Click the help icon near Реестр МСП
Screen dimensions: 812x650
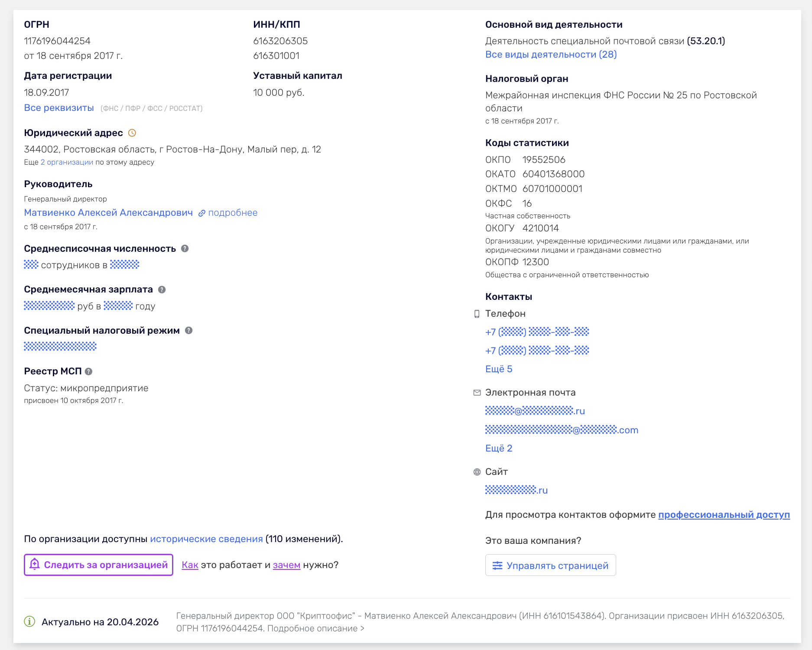click(88, 371)
